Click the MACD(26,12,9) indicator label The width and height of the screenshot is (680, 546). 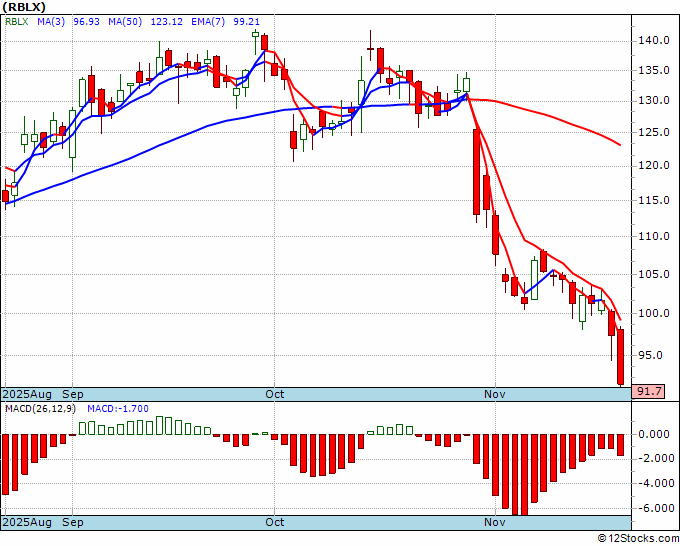coord(40,409)
